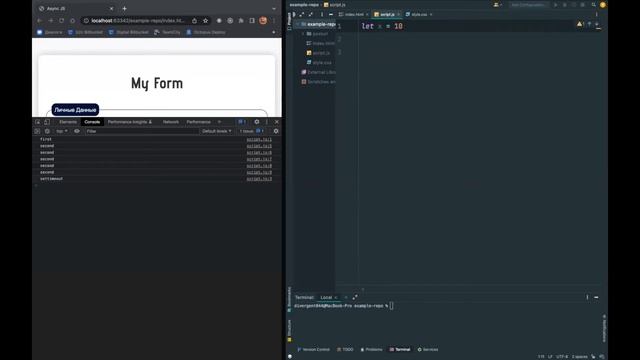Expand the folder under example-repo
This screenshot has height=360, width=640.
pyautogui.click(x=303, y=33)
